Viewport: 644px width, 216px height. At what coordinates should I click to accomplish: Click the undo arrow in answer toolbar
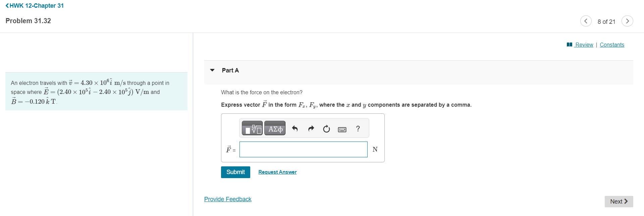[295, 128]
